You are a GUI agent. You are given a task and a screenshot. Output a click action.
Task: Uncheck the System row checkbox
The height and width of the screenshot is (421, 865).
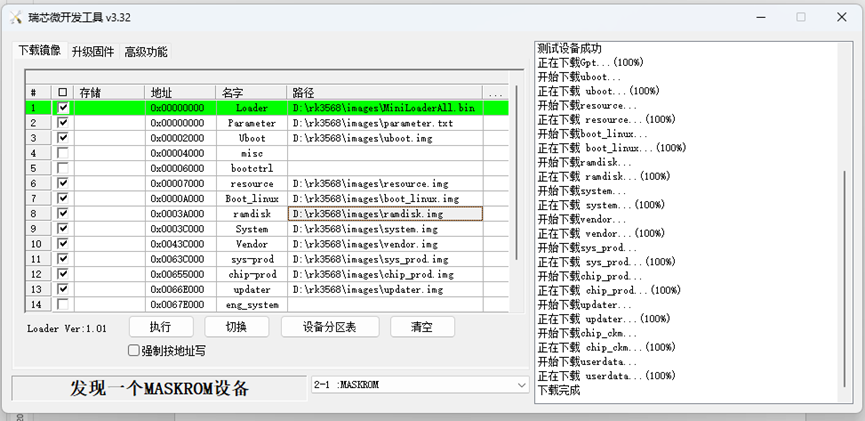click(x=63, y=228)
